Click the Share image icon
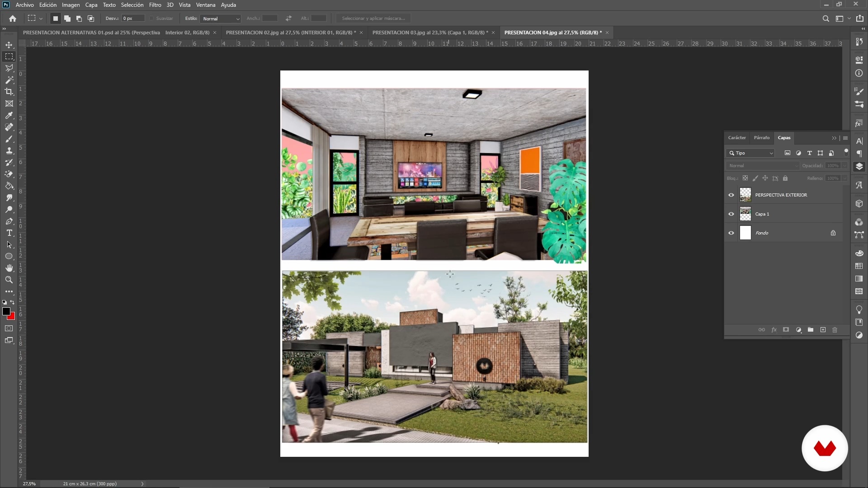 pos(860,19)
